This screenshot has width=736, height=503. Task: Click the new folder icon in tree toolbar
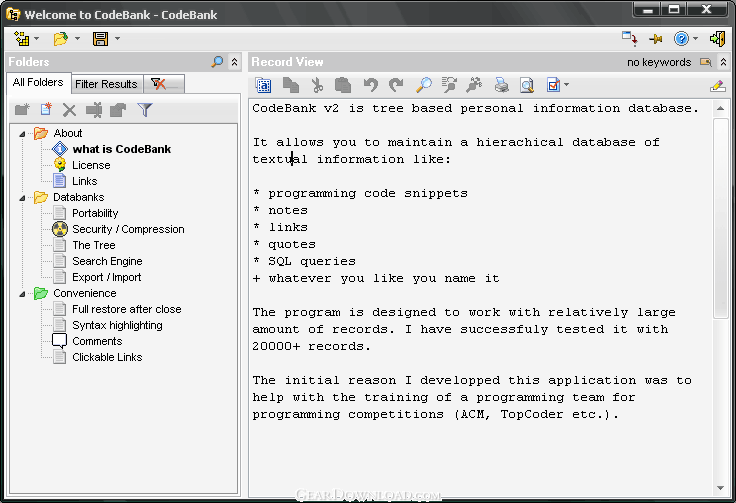click(x=22, y=110)
